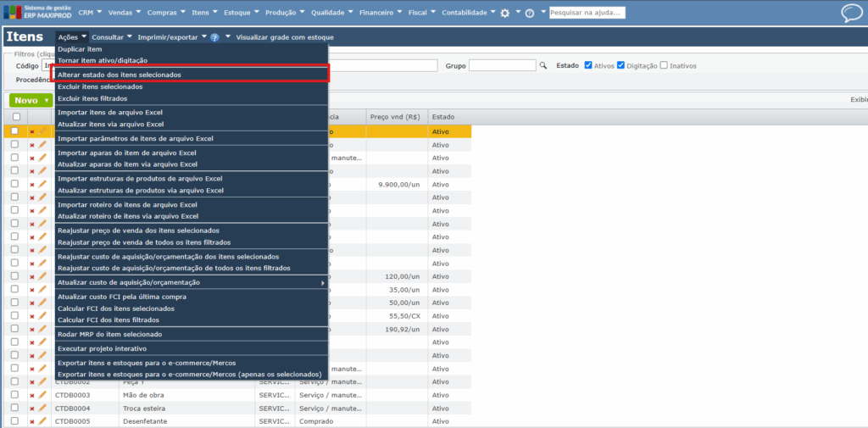Screen dimensions: 868x428
Task: Choose Alterar estado dos itens selecionados
Action: click(x=192, y=75)
